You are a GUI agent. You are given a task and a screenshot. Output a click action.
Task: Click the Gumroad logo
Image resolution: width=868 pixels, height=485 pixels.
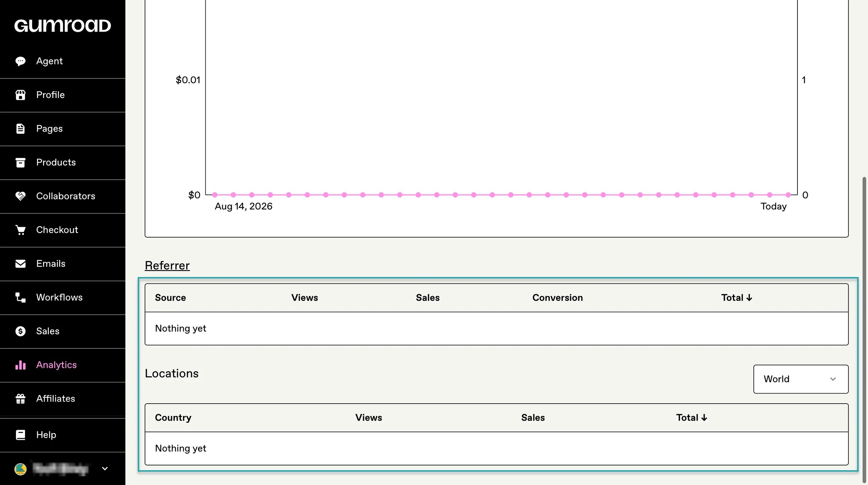click(63, 26)
